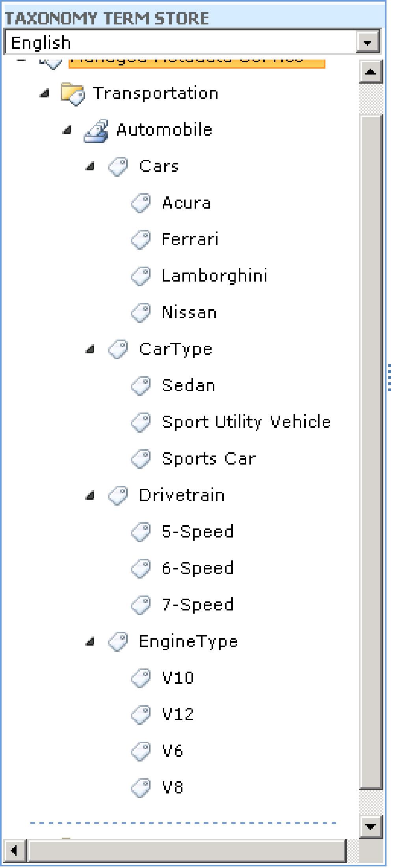Click the tag icon beside 6-Speed
Screen dimensions: 394x868
pos(141,569)
